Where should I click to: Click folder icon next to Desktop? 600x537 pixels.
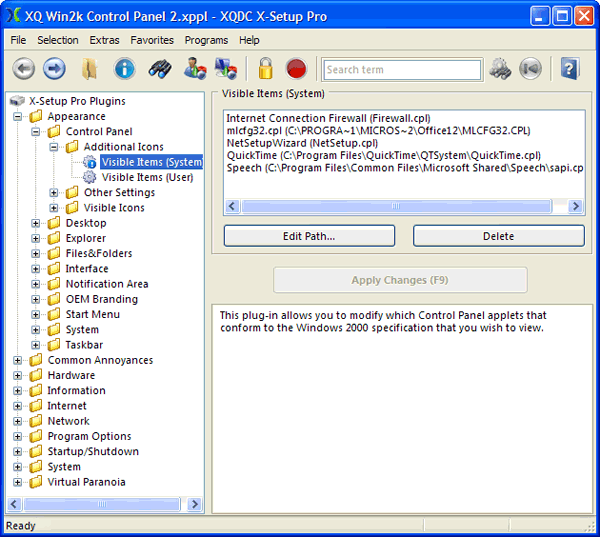click(x=54, y=223)
